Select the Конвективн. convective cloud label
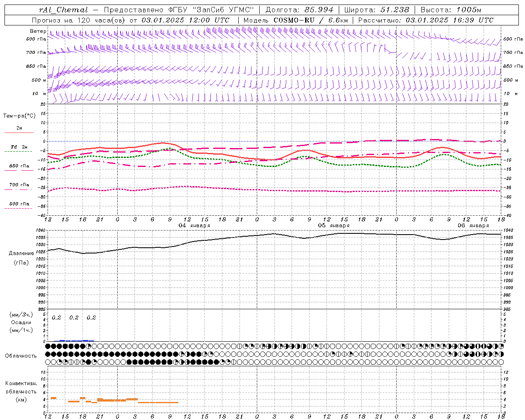 point(21,383)
